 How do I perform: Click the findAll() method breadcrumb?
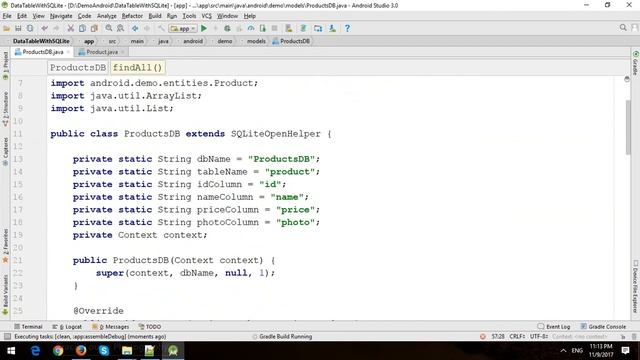138,68
